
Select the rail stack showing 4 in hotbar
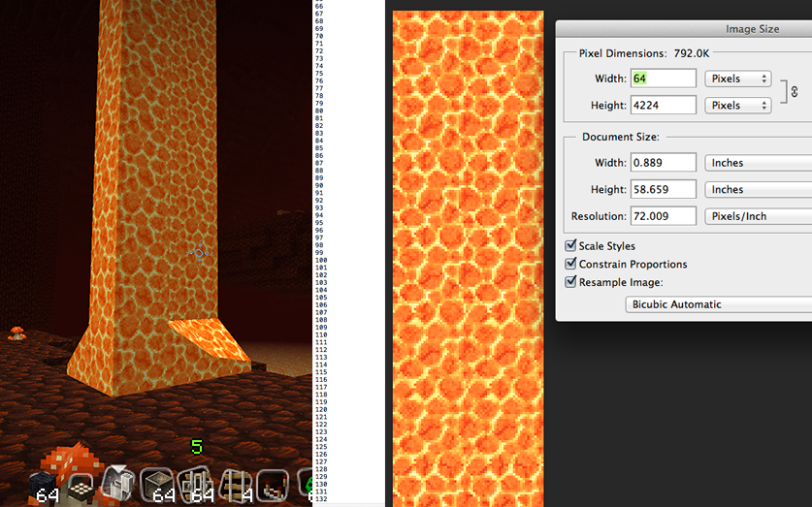point(234,487)
